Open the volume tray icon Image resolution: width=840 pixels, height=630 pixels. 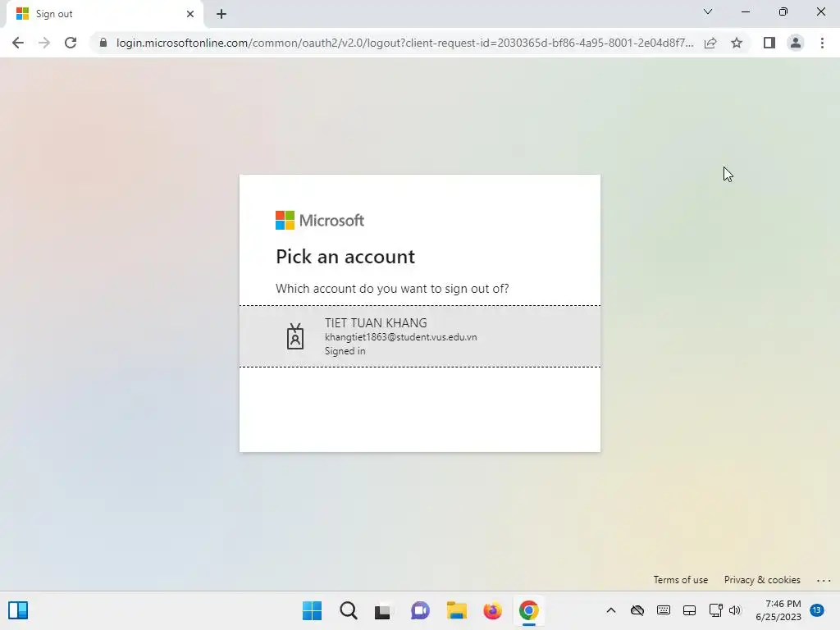tap(735, 610)
